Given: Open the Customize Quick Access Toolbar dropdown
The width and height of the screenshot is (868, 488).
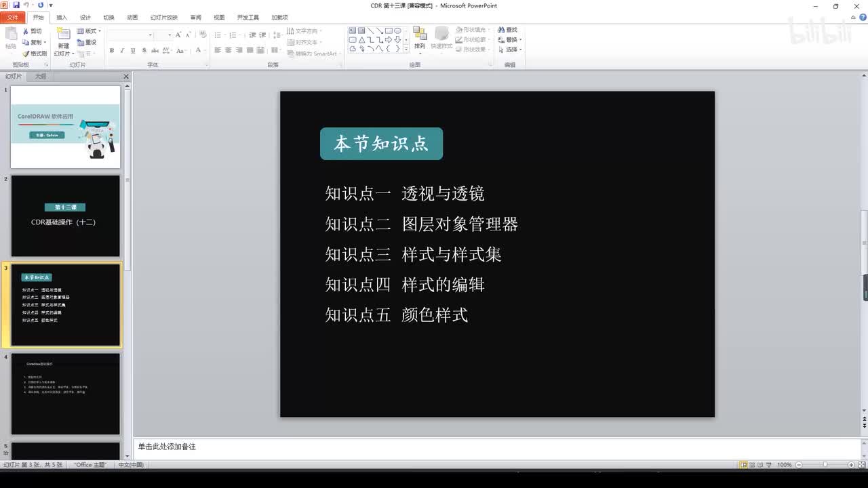Looking at the screenshot, I should point(51,5).
